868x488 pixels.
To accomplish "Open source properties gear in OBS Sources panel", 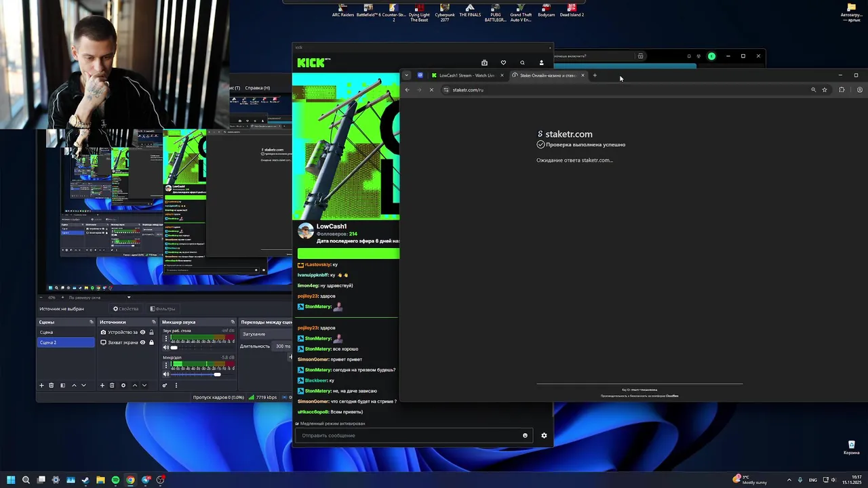I will point(123,385).
